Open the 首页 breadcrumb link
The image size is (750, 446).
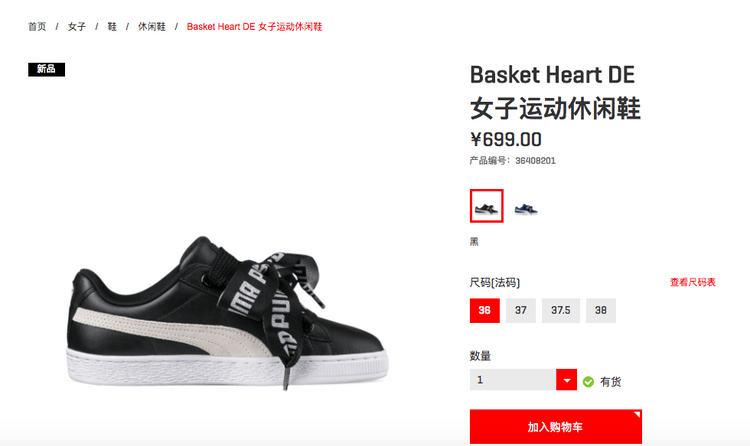37,27
